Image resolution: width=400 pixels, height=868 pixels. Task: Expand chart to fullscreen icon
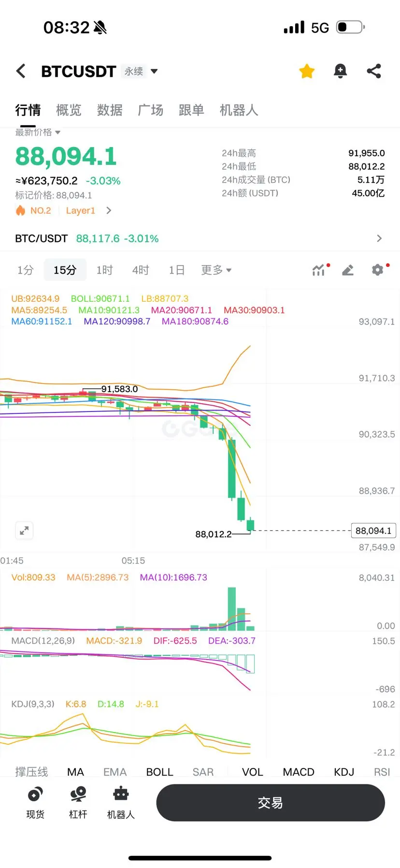click(24, 530)
